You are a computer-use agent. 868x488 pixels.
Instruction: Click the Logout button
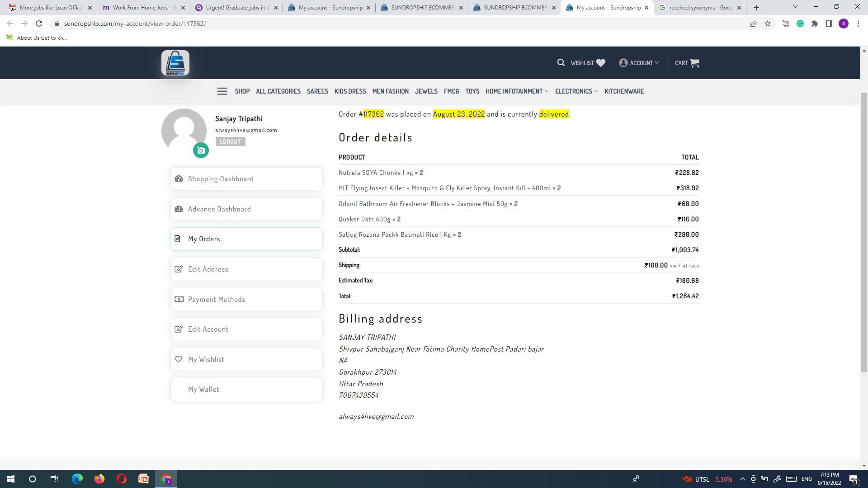(x=230, y=141)
